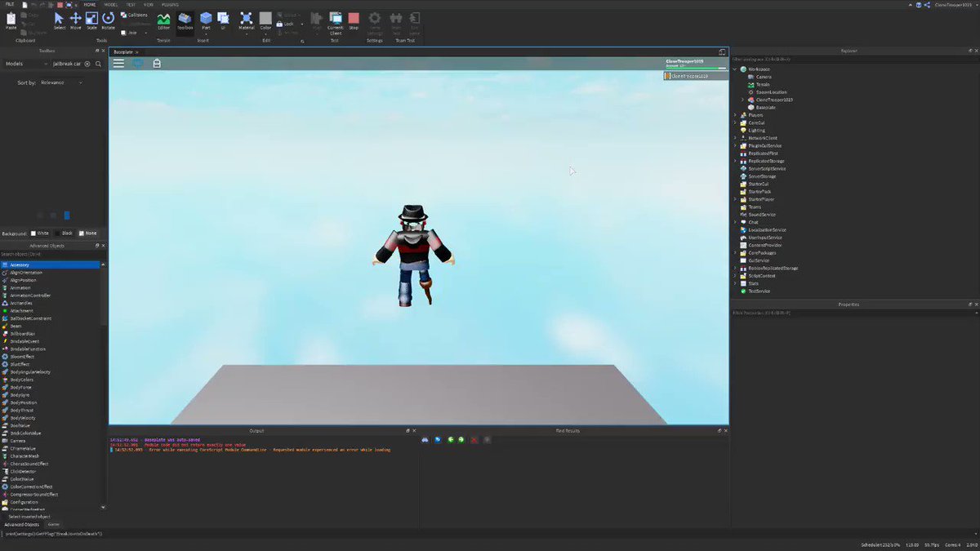Image resolution: width=980 pixels, height=551 pixels.
Task: Select Terrain in Explorer
Action: pos(762,84)
